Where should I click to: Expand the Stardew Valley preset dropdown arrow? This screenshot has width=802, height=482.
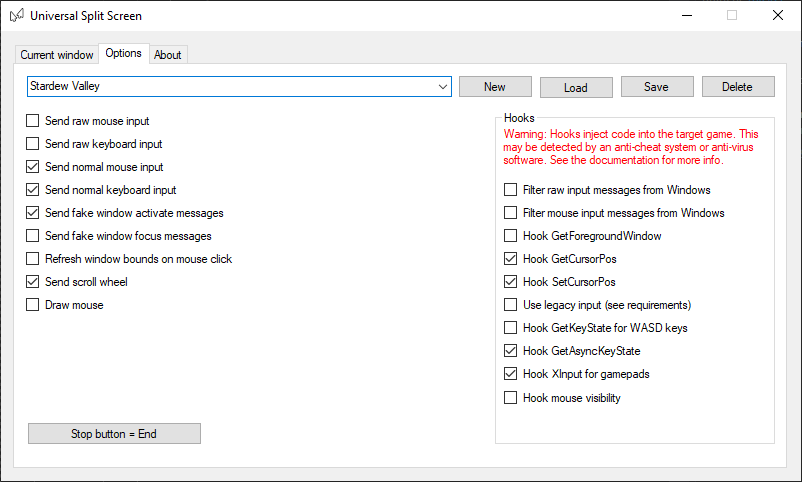pos(443,87)
